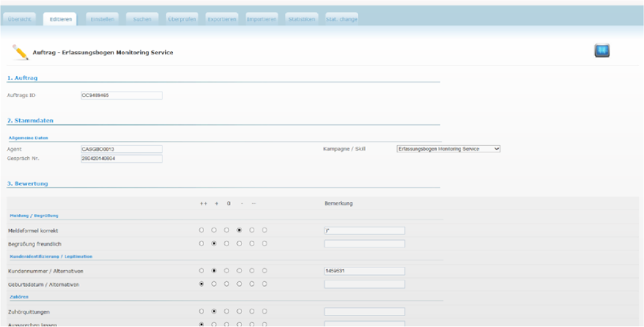The height and width of the screenshot is (327, 644).
Task: Click Bemerkung field for Begrüßung freundlich
Action: (364, 244)
